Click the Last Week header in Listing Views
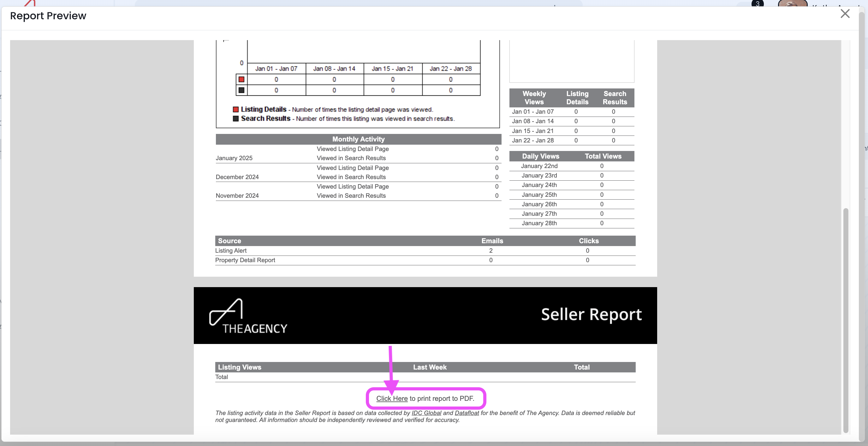Screen dimensions: 868x446 point(430,367)
